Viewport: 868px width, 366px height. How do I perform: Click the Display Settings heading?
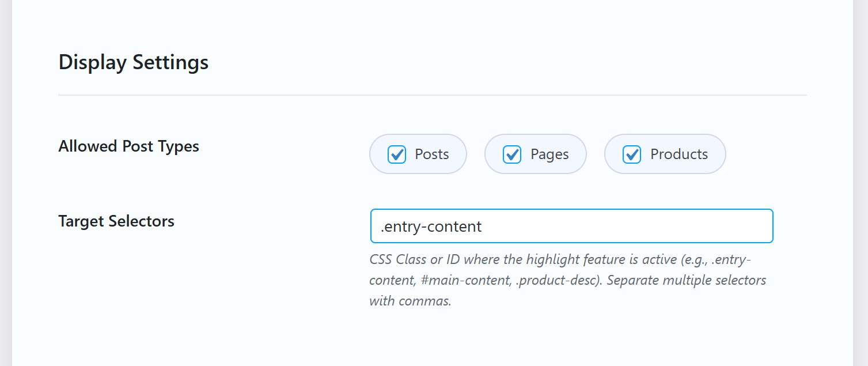pyautogui.click(x=133, y=62)
